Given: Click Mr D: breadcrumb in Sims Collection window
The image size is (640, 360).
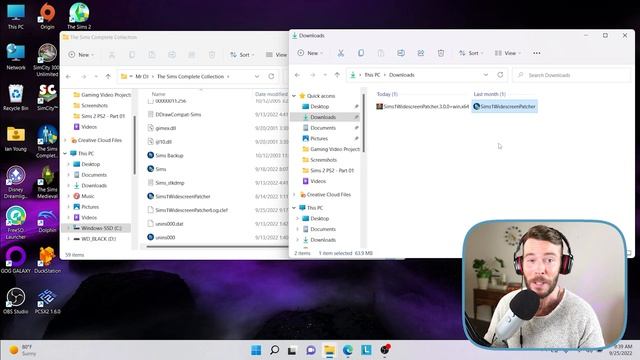Looking at the screenshot, I should tap(142, 76).
